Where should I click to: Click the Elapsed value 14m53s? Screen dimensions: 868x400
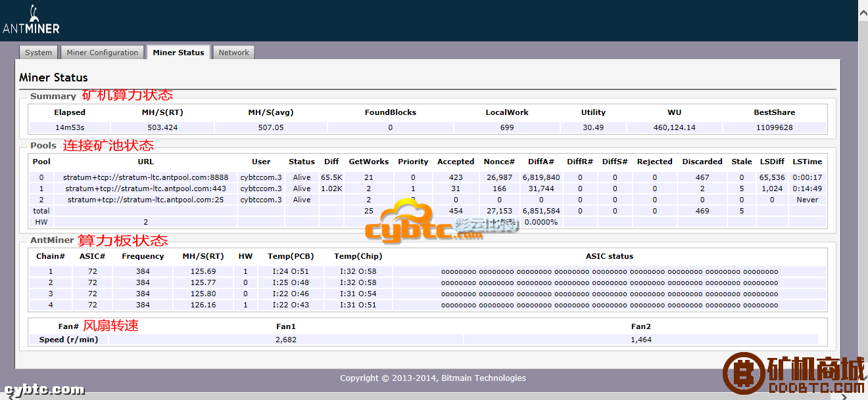(70, 127)
